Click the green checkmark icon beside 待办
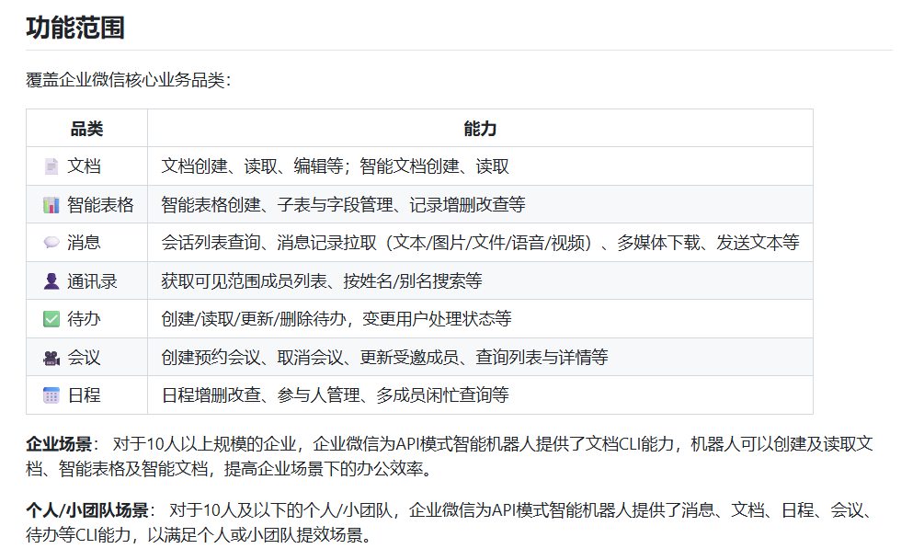The height and width of the screenshot is (560, 924). (51, 319)
